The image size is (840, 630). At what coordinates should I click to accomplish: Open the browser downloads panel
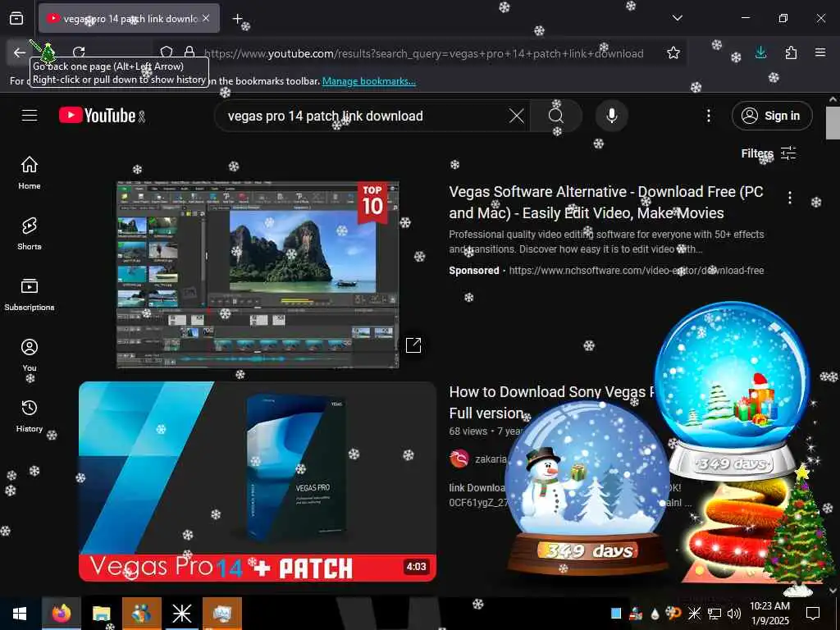tap(760, 52)
